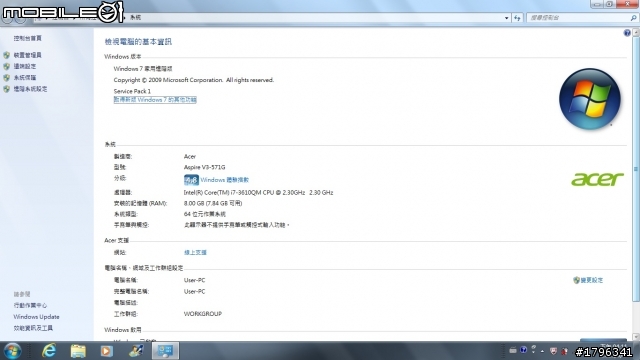Click the 系統 breadcrumb in the address bar
Screen dimensions: 640x360
(136, 18)
